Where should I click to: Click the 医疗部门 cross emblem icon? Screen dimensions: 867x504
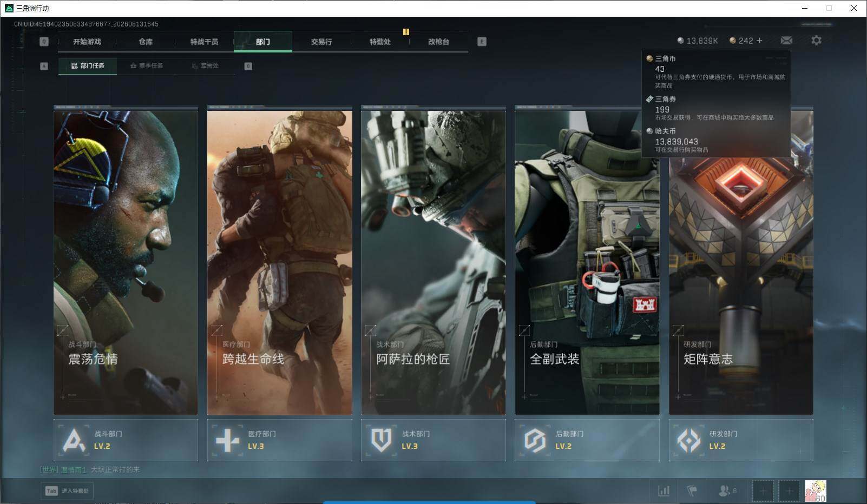coord(227,440)
